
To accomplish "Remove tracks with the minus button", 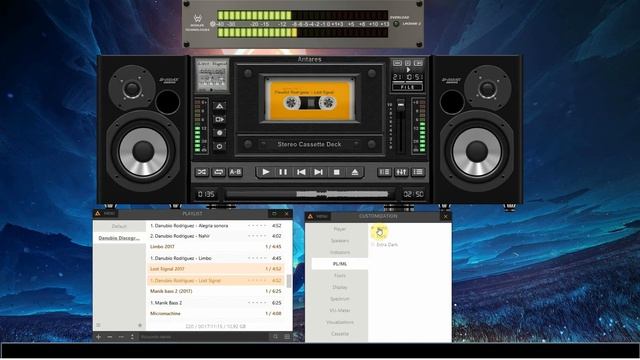I will click(x=109, y=337).
